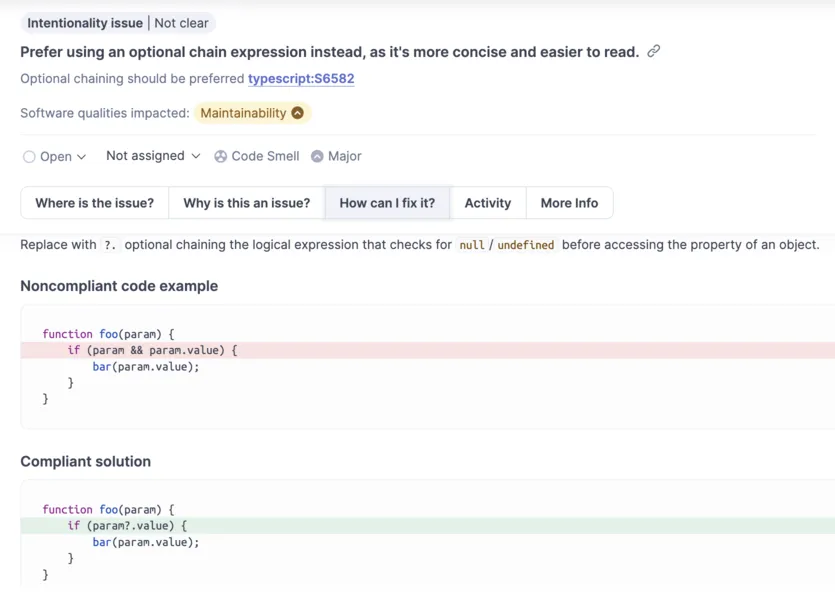Click the Code Smell text label
Screen dimensions: 835x601
pyautogui.click(x=264, y=157)
